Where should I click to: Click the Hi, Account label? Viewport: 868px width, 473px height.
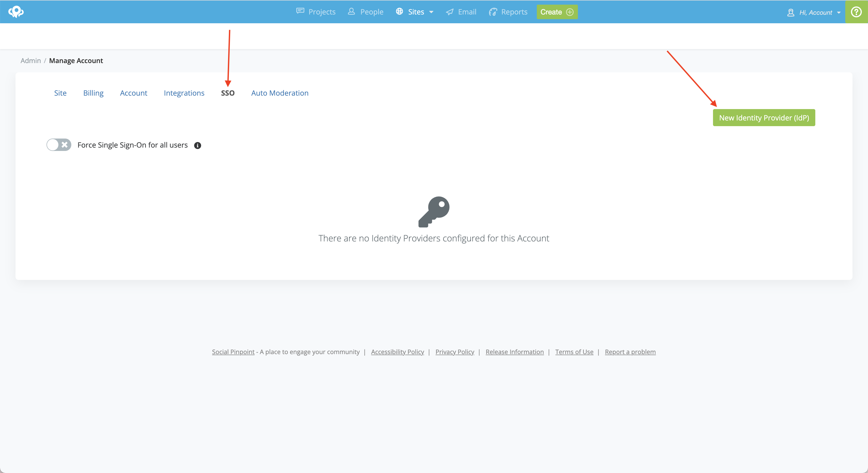click(816, 13)
